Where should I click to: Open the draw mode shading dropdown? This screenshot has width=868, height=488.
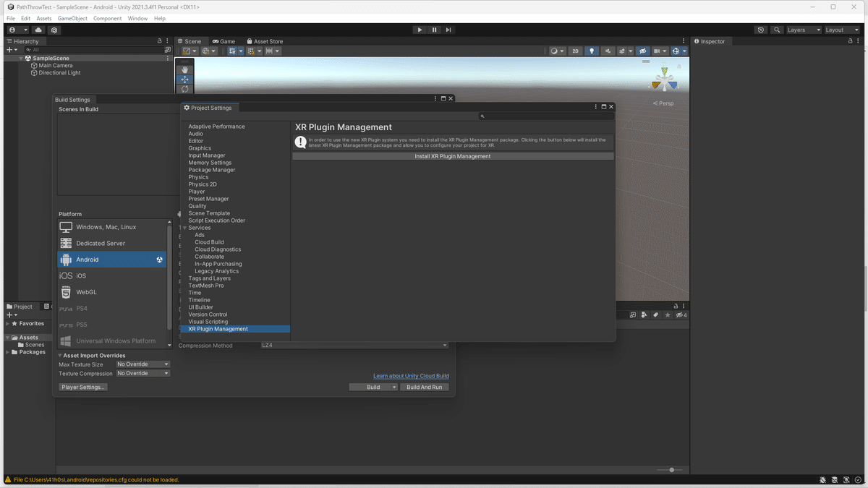click(x=556, y=51)
